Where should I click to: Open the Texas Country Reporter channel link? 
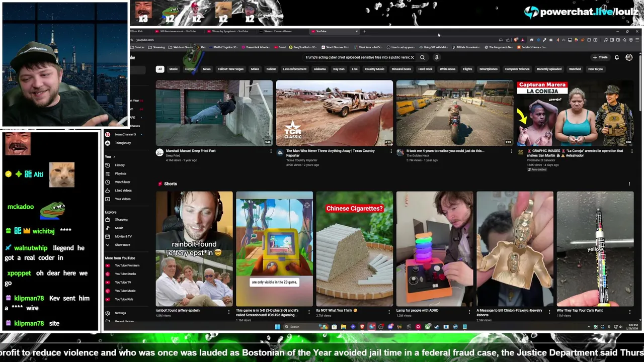tap(302, 160)
